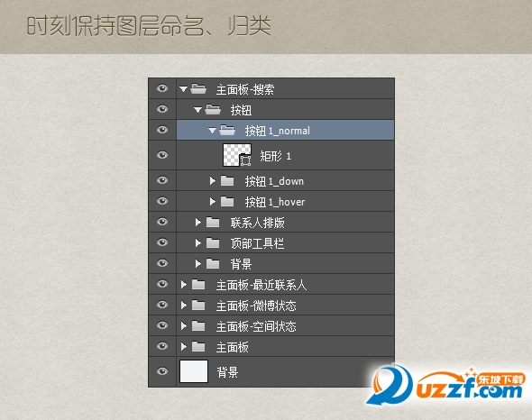Select the bottom 背景 layer name
This screenshot has height=420, width=532.
[x=227, y=372]
